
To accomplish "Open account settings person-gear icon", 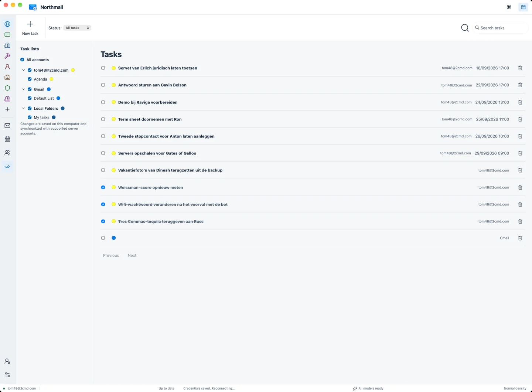I will (x=7, y=361).
